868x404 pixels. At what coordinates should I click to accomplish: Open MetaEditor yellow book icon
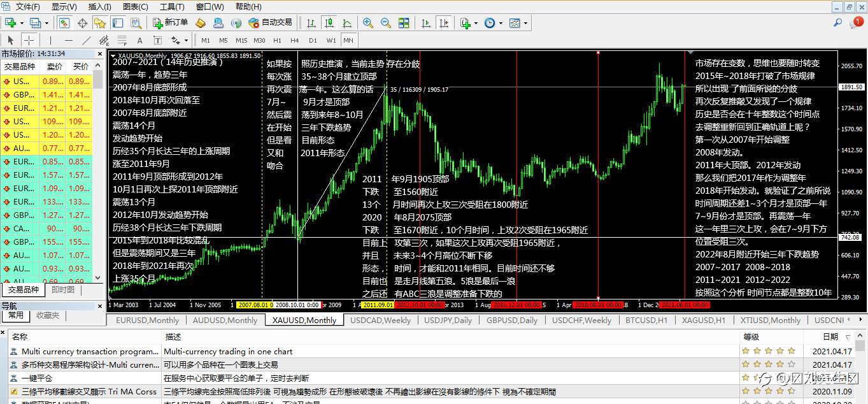tap(201, 22)
